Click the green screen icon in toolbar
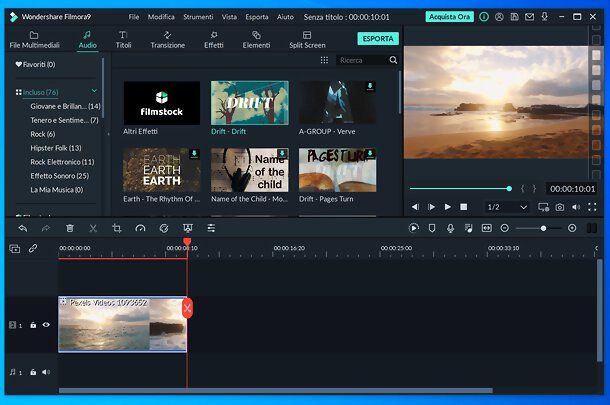The image size is (610, 405). (x=188, y=228)
